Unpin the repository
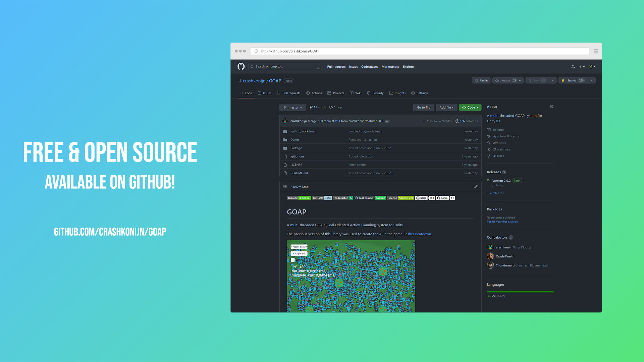Viewport: 644px width, 362px height. [481, 80]
